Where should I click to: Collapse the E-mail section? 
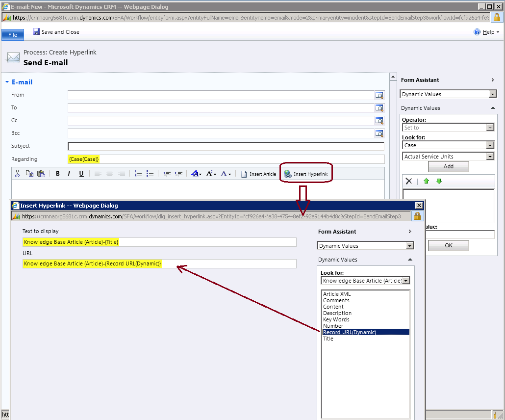click(7, 82)
